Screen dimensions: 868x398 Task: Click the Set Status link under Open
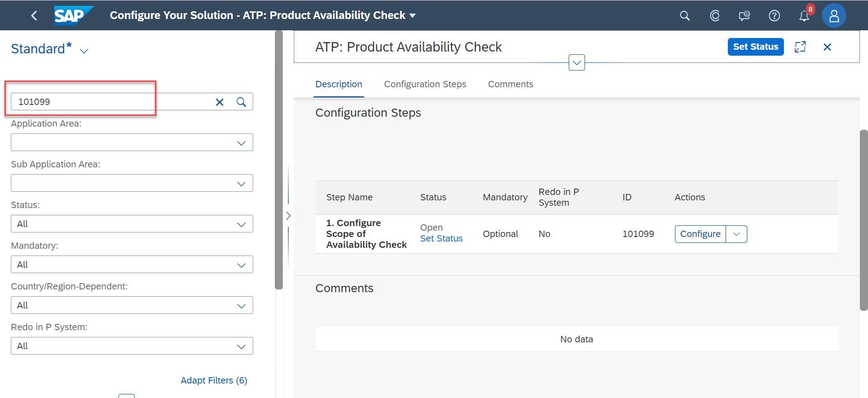(441, 239)
